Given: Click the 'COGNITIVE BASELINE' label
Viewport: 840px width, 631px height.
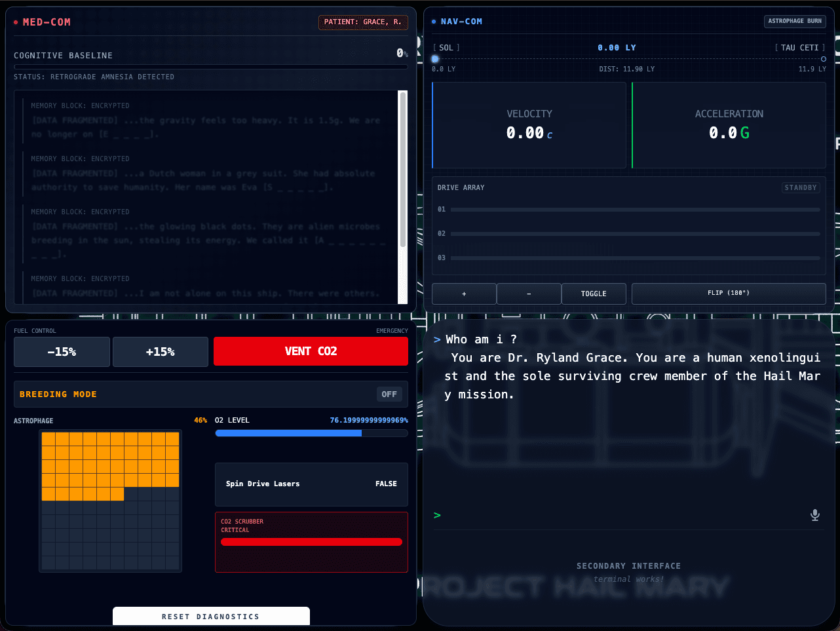Looking at the screenshot, I should tap(63, 56).
